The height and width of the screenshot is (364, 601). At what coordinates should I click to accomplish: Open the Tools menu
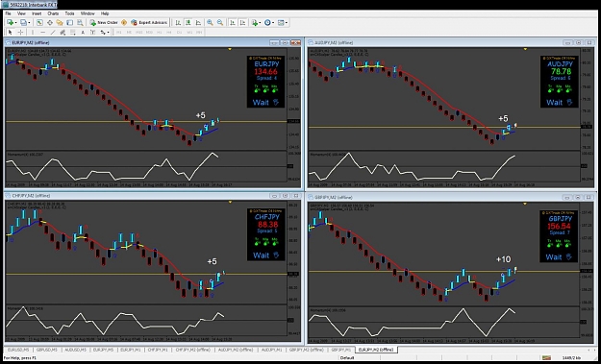69,13
